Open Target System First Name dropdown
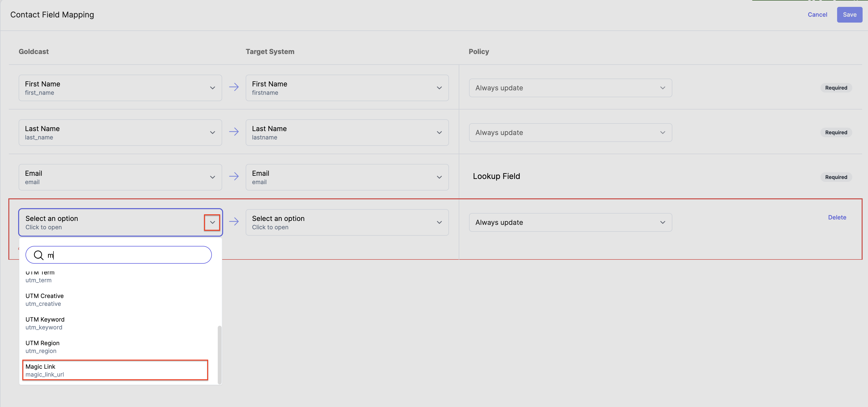The width and height of the screenshot is (868, 407). click(x=347, y=88)
